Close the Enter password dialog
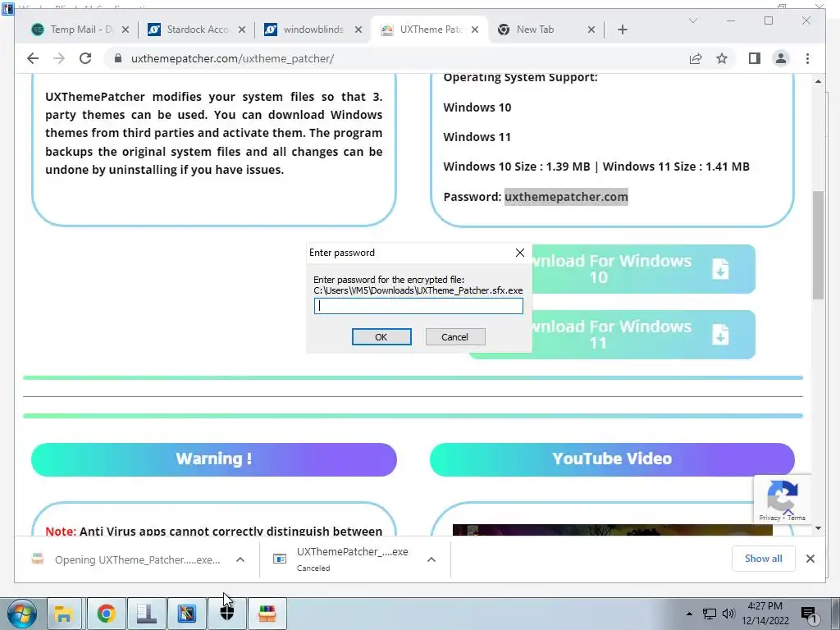The height and width of the screenshot is (630, 840). pyautogui.click(x=519, y=253)
